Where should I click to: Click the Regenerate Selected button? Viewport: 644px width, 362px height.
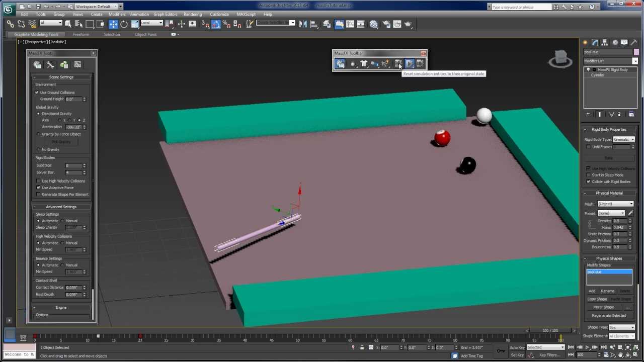[609, 316]
